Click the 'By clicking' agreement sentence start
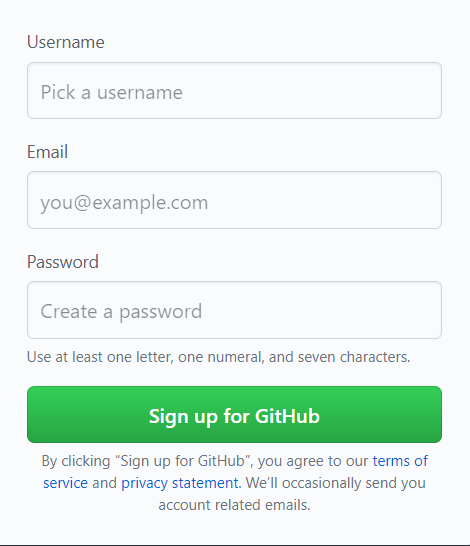 tap(76, 461)
